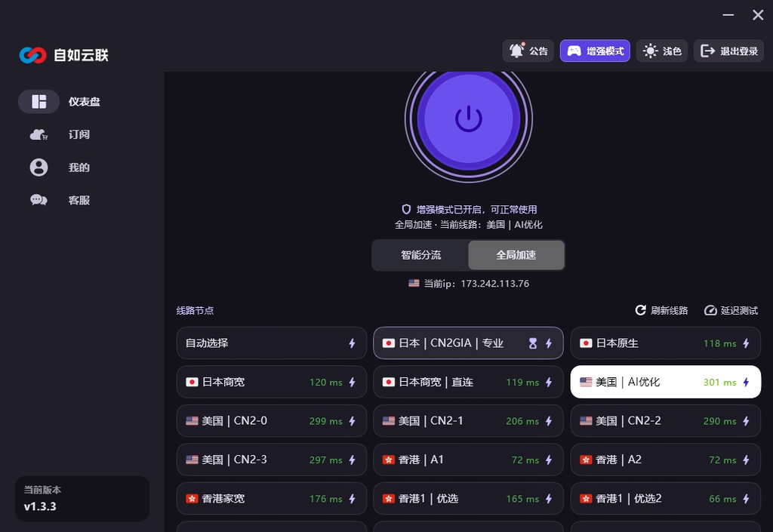Go to 客服 in the sidebar

pyautogui.click(x=79, y=200)
